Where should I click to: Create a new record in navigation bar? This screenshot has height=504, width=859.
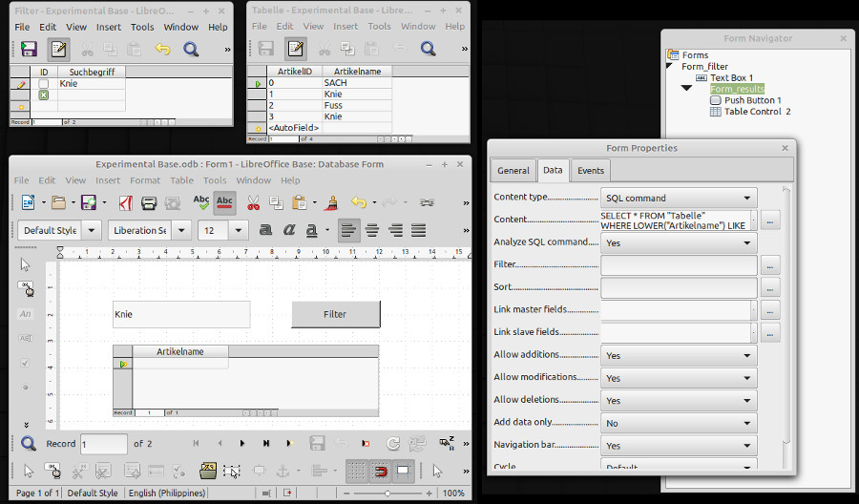click(x=289, y=443)
